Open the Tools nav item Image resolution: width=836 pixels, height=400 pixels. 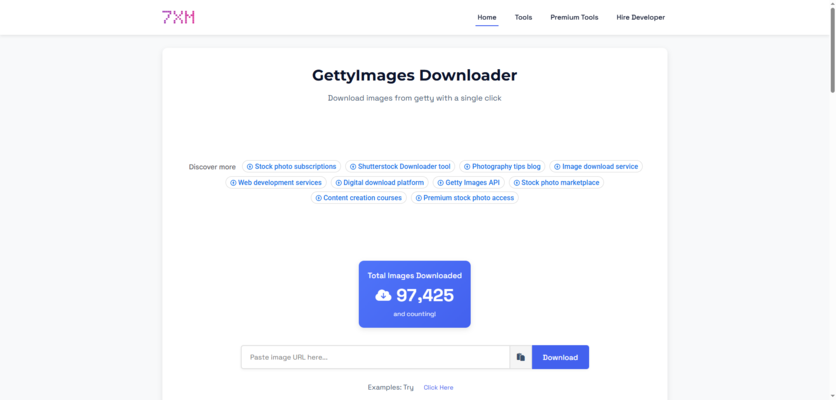click(523, 18)
